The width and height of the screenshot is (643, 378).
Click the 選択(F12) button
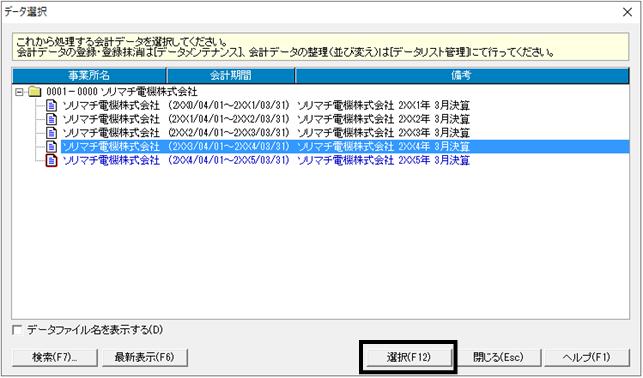(408, 357)
